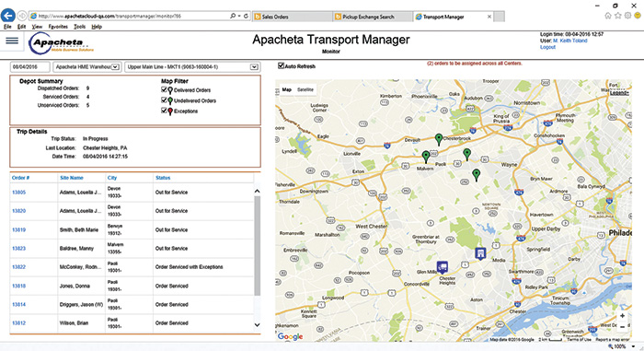Open order 13823 link
The image size is (644, 351).
coord(19,248)
